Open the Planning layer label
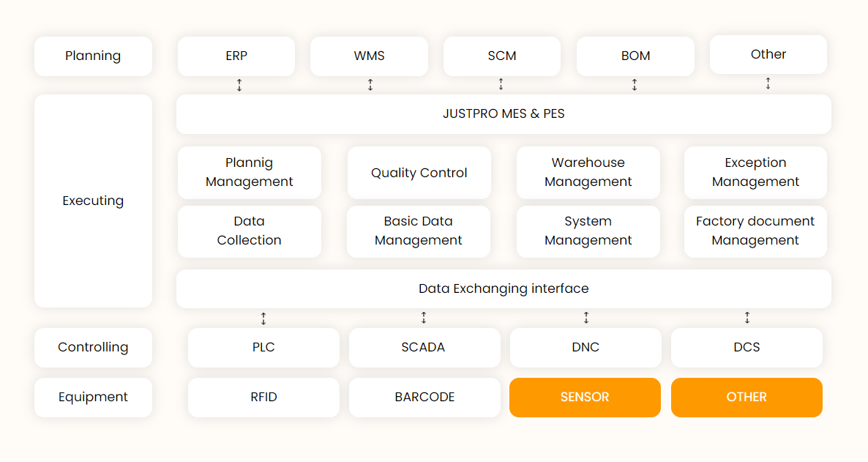 click(93, 56)
